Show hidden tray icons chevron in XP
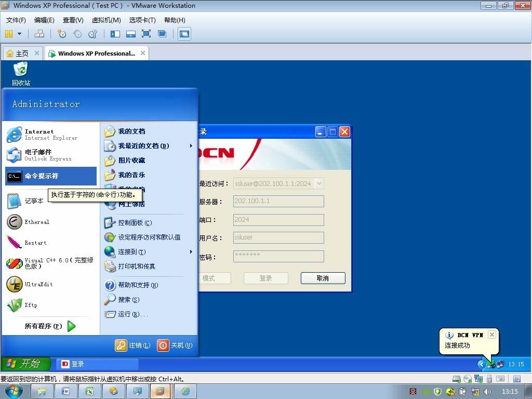 [x=482, y=364]
